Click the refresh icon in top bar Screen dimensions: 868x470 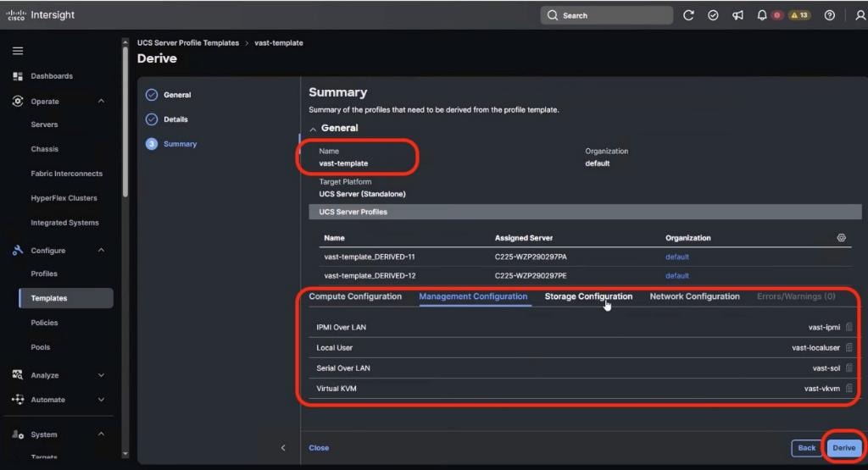pyautogui.click(x=688, y=15)
